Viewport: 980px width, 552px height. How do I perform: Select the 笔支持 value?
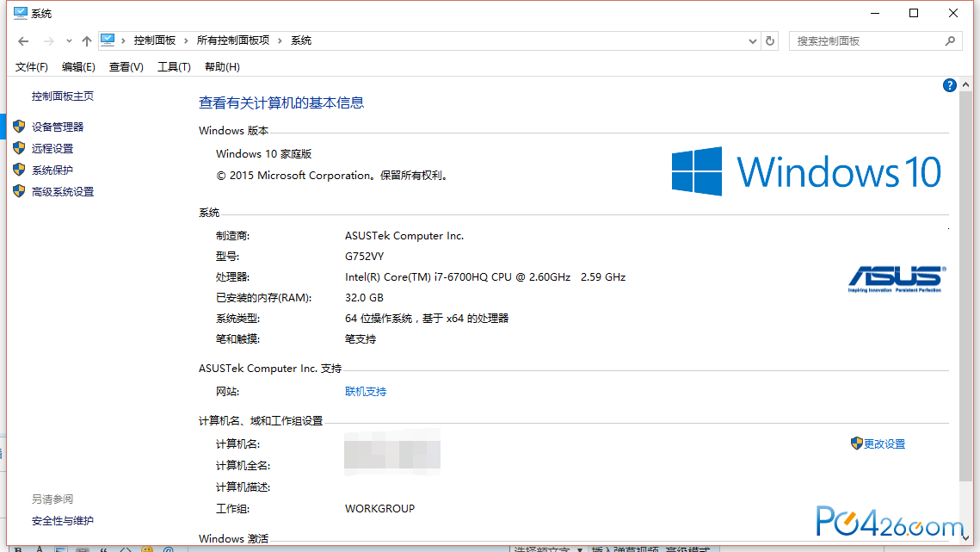pos(361,339)
